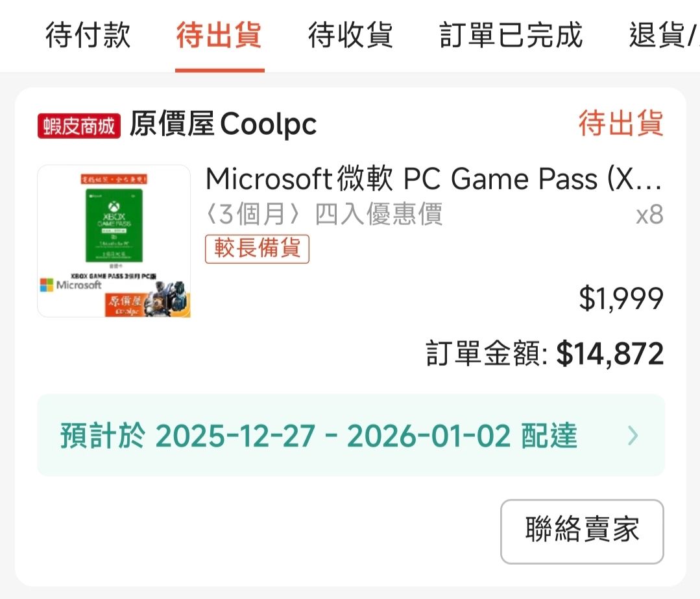Tap the 〈3個月〉四入優惠價 variation text

tap(324, 214)
